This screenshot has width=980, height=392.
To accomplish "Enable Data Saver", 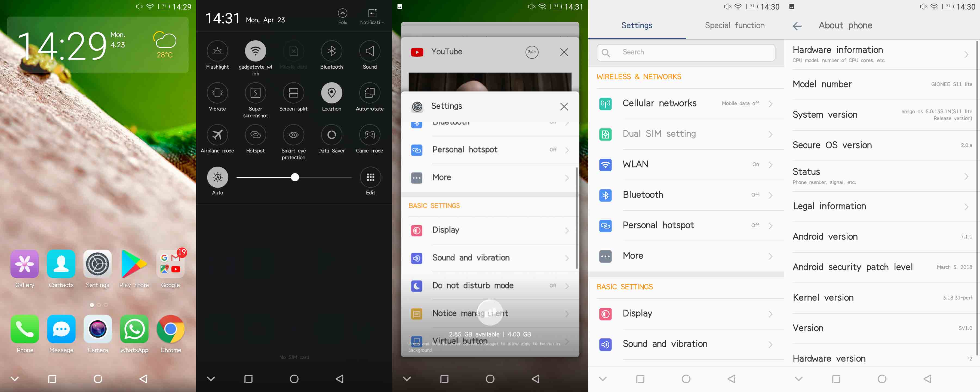I will click(331, 135).
